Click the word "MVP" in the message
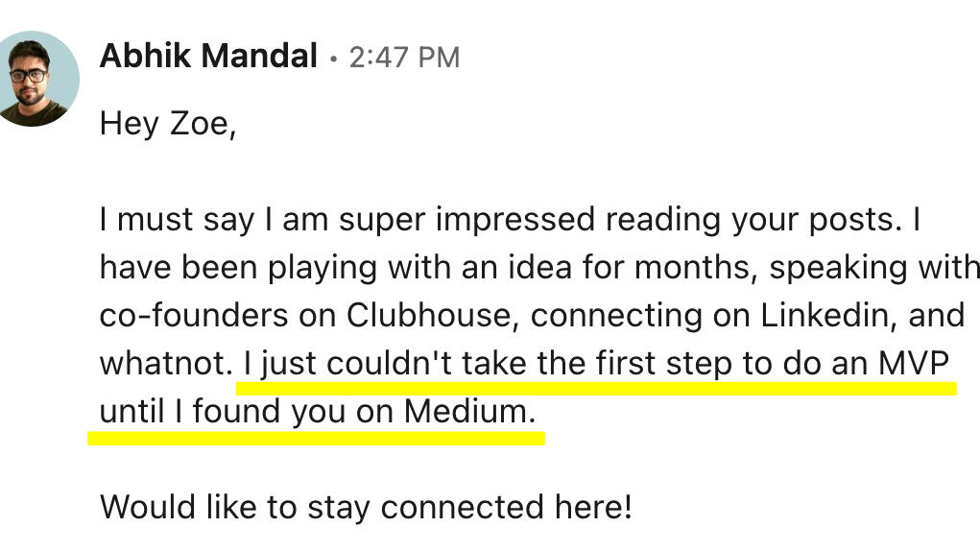 click(912, 364)
